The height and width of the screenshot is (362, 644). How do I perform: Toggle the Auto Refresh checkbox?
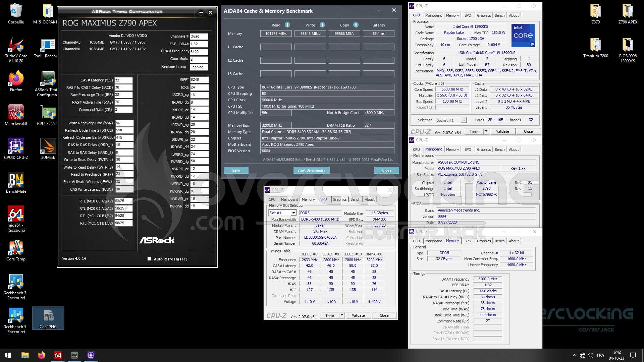(149, 259)
